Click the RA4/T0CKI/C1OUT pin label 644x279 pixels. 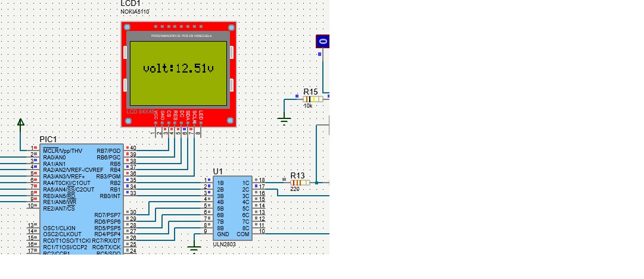[67, 183]
